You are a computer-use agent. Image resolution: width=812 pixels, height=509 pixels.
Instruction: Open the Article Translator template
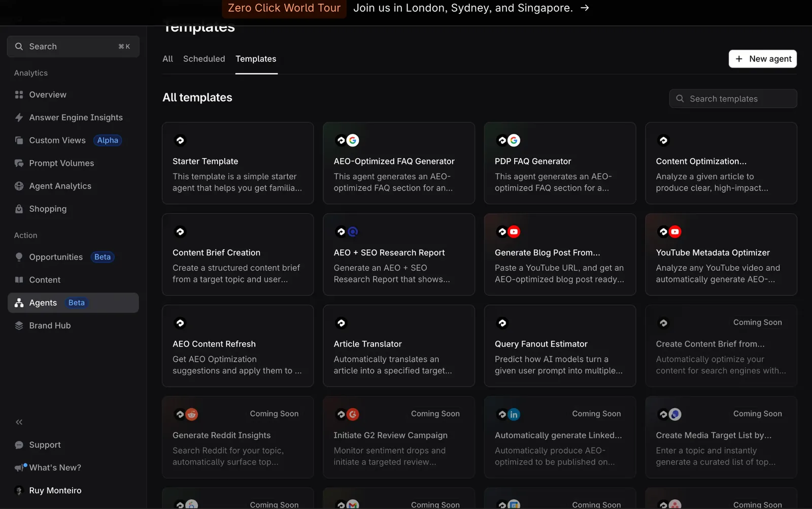(399, 346)
